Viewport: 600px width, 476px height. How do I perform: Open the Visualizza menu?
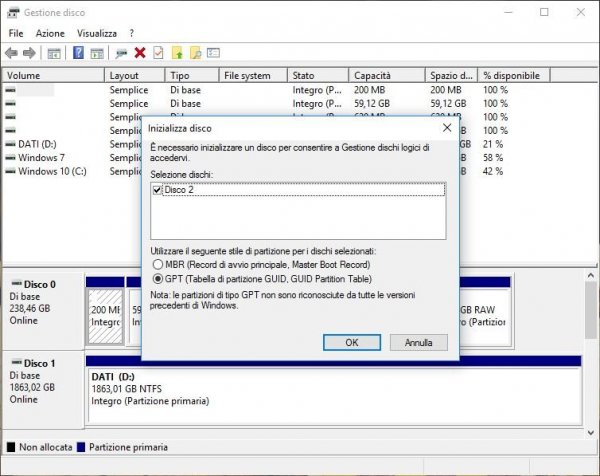101,33
